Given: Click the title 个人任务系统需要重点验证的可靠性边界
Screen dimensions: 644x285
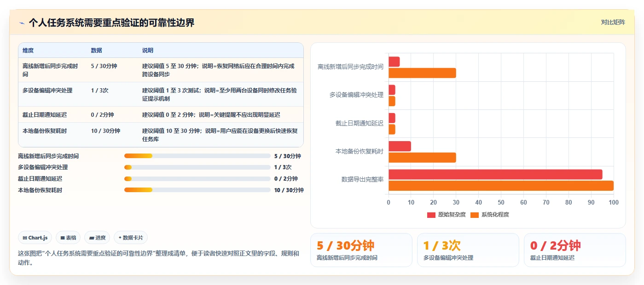Looking at the screenshot, I should (111, 23).
